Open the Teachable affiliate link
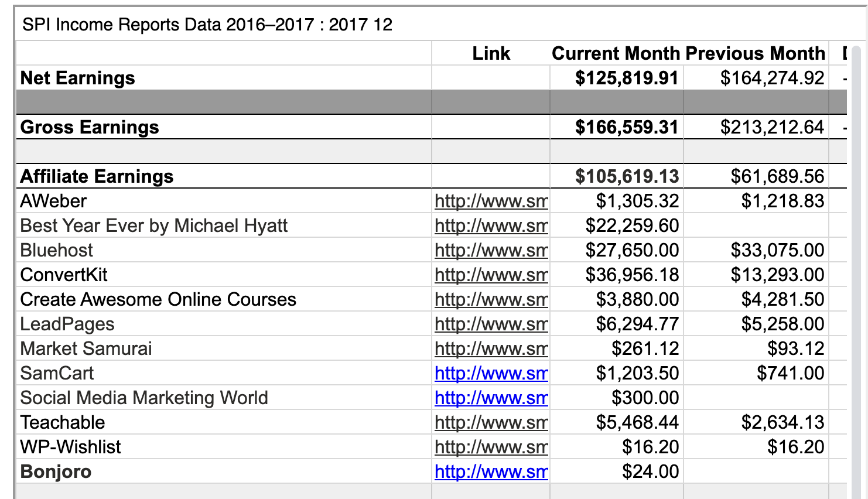 click(x=491, y=422)
